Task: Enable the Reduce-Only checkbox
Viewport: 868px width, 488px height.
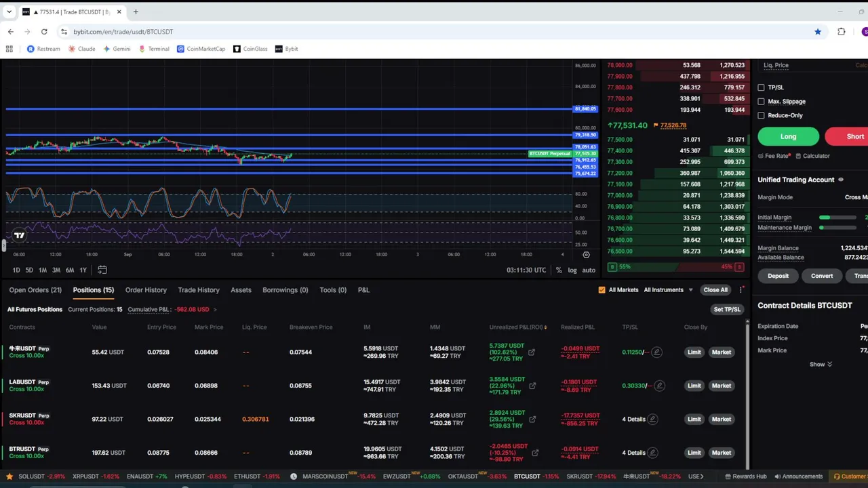Action: 761,115
